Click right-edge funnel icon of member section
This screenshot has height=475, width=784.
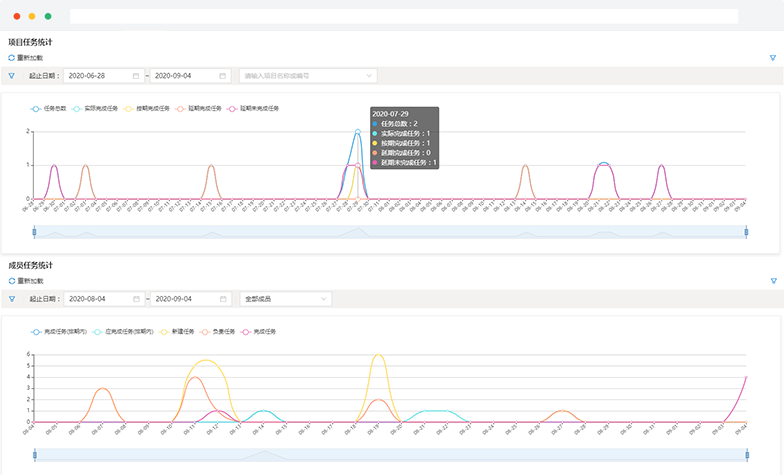tap(774, 281)
